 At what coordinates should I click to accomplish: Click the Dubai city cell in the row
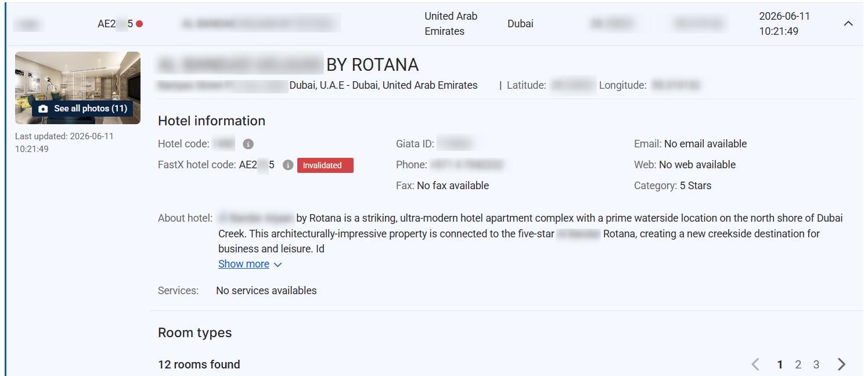pos(520,24)
